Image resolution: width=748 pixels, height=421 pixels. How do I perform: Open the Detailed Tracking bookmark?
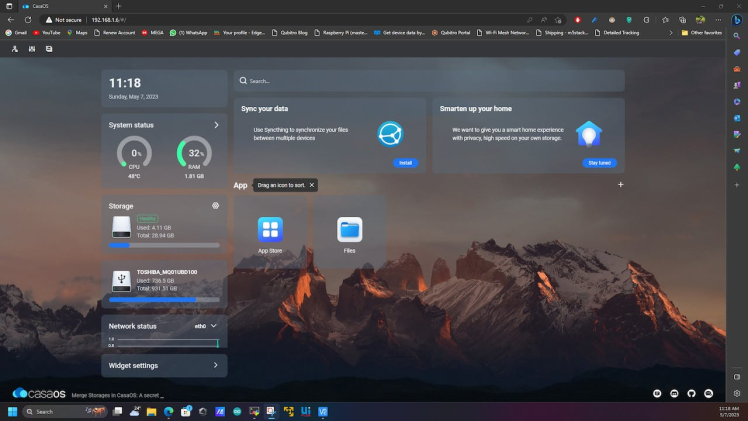[617, 33]
